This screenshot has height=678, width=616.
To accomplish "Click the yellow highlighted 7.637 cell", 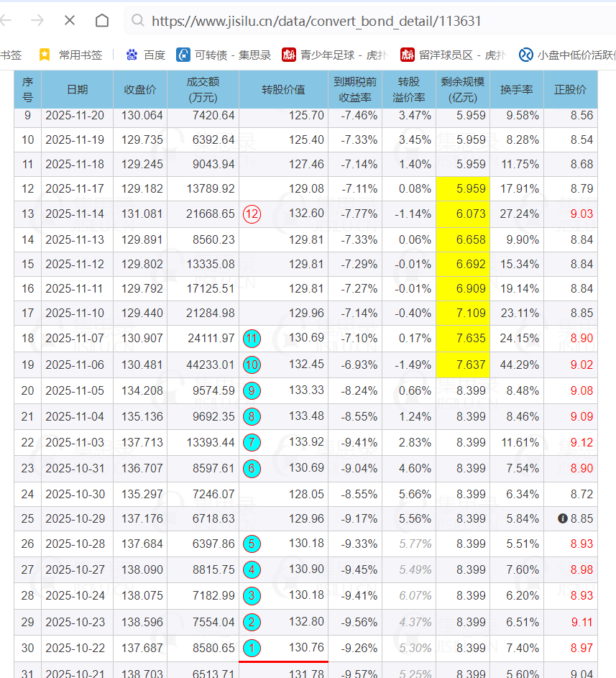I will coord(462,365).
